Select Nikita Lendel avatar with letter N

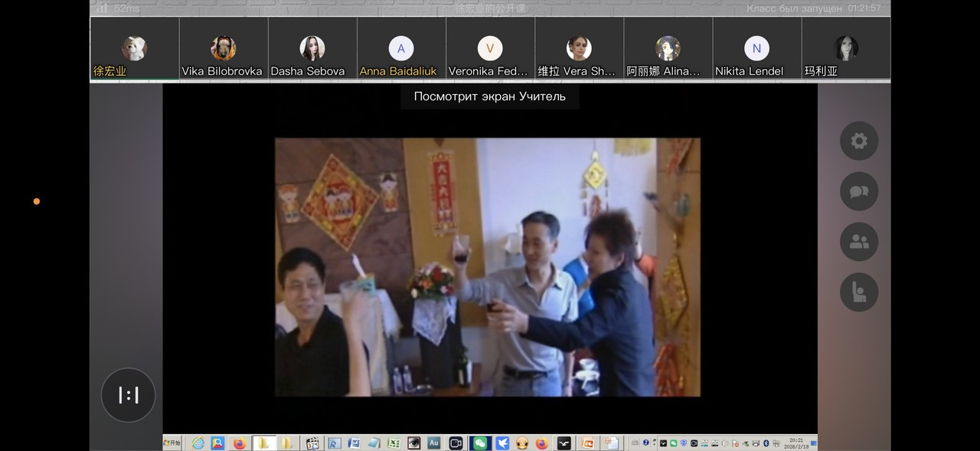[x=756, y=48]
